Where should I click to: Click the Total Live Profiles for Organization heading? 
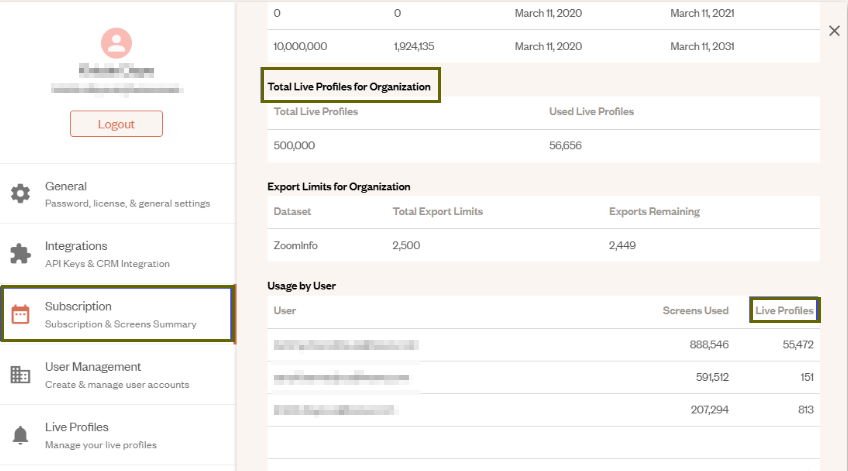(349, 87)
